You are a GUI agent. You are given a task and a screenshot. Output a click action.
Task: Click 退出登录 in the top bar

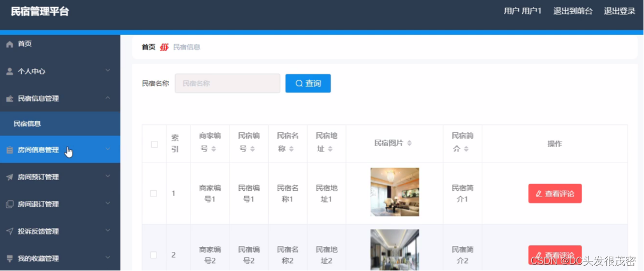(620, 11)
